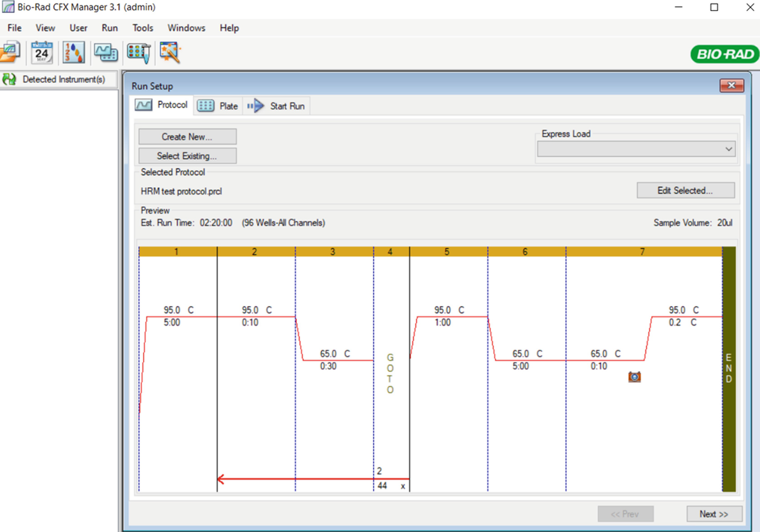The height and width of the screenshot is (532, 760).
Task: Click the Next button
Action: pyautogui.click(x=714, y=514)
